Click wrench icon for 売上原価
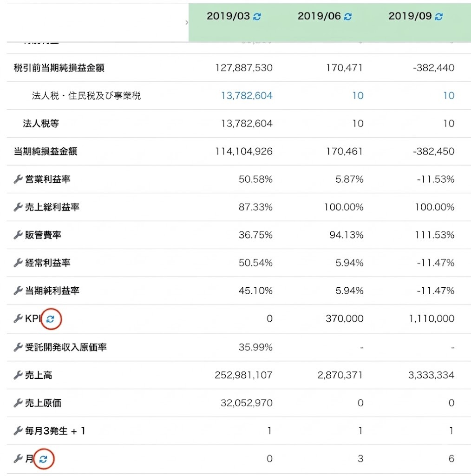Image resolution: width=471 pixels, height=476 pixels. click(18, 403)
